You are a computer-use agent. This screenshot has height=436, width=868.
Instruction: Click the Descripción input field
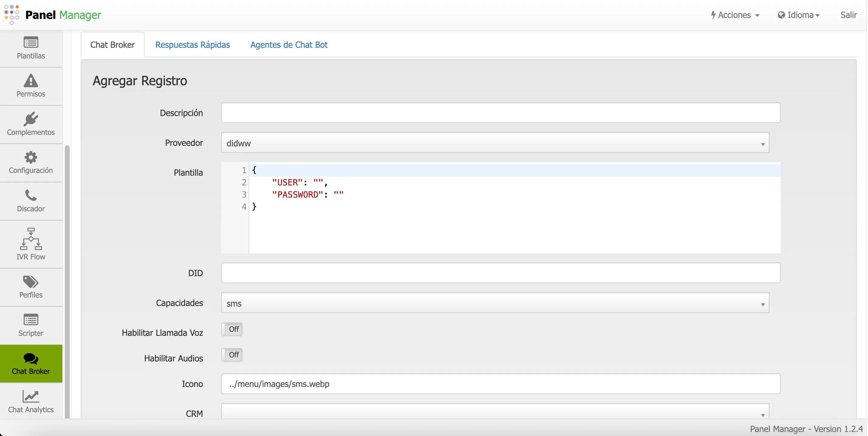[501, 113]
